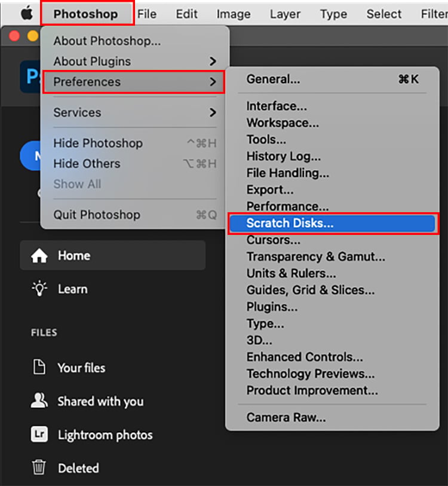Open Plugins... preferences
The image size is (448, 486).
click(x=332, y=307)
